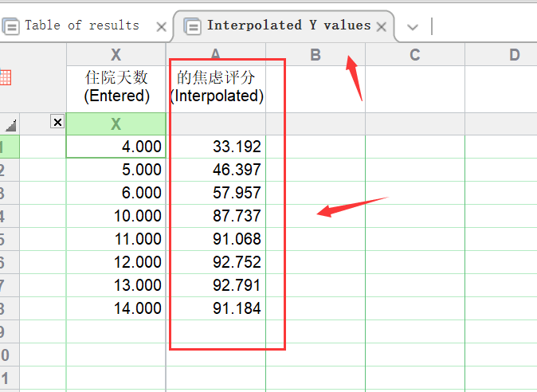Select column X header

(116, 54)
